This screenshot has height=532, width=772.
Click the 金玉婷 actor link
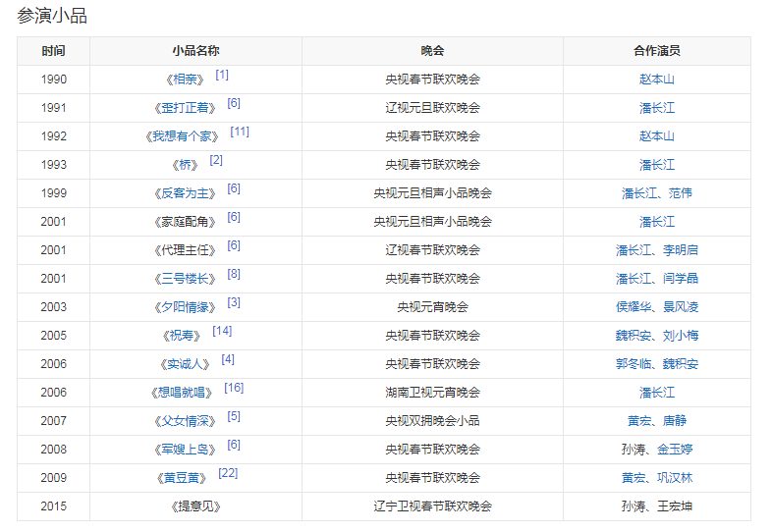click(x=675, y=450)
